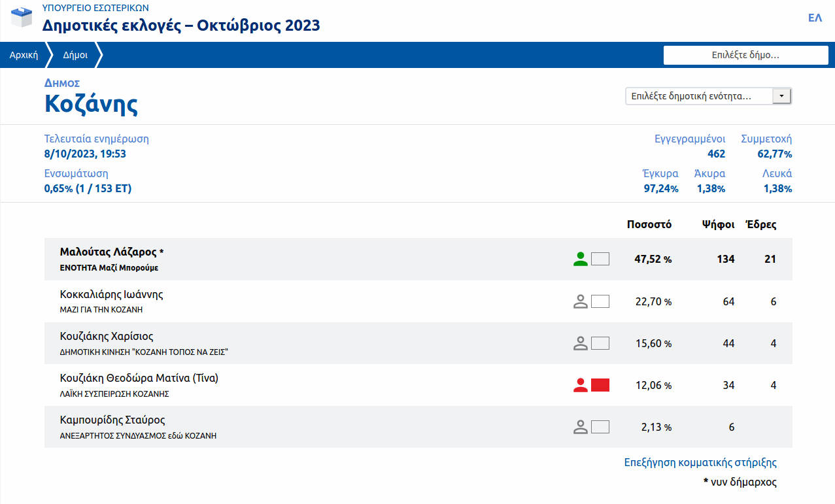Click empty party box beside Μαλούτας Λάζαρος

600,260
